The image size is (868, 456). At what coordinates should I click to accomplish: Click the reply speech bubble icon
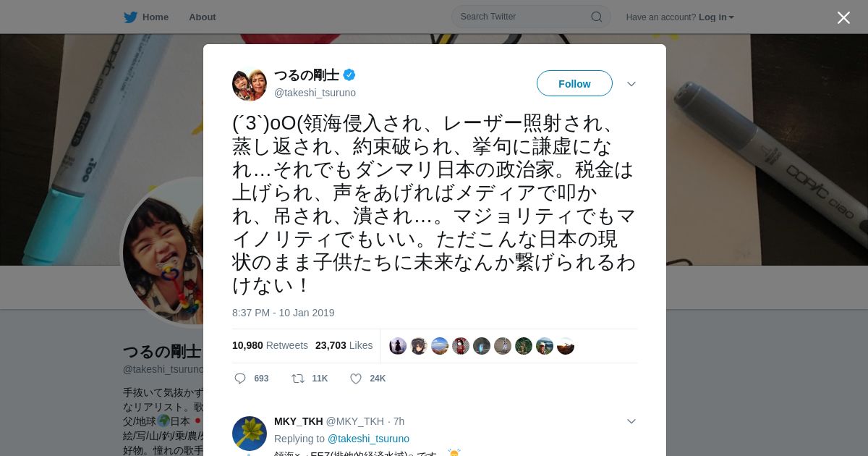[x=240, y=379]
